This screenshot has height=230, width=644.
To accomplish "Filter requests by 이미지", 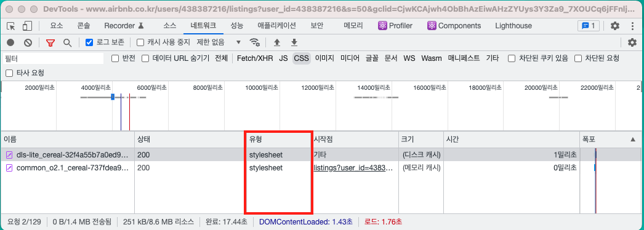I will (324, 58).
